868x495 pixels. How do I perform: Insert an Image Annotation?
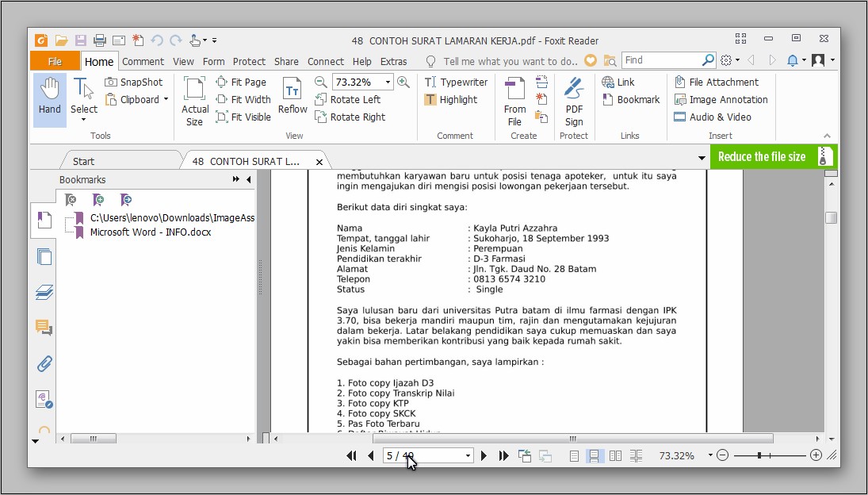tap(721, 100)
